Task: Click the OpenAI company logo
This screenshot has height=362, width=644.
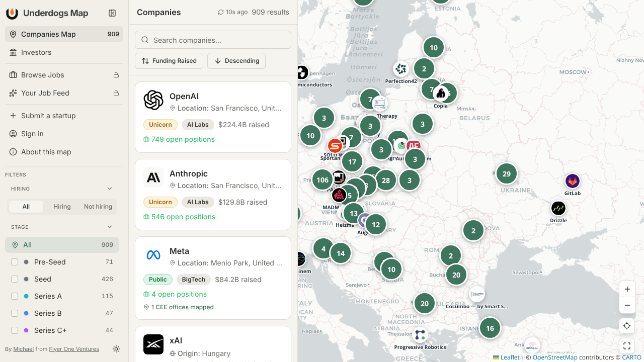Action: [x=153, y=100]
